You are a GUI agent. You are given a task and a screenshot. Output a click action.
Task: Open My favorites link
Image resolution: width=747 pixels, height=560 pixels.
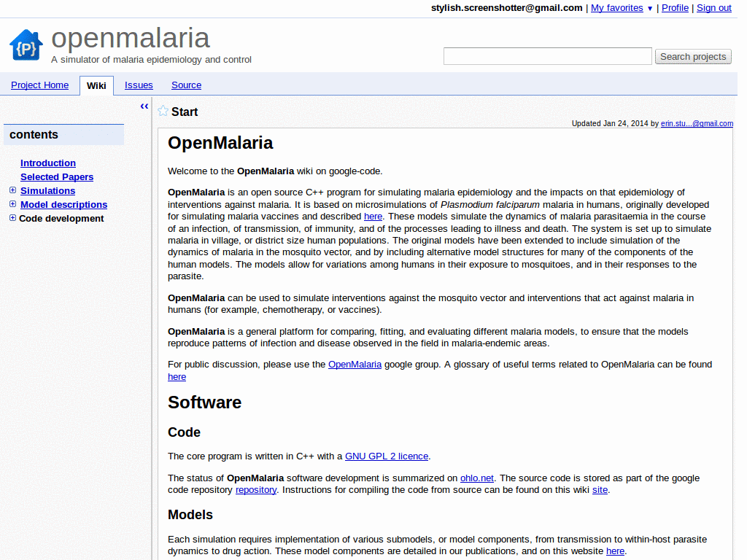click(x=617, y=7)
